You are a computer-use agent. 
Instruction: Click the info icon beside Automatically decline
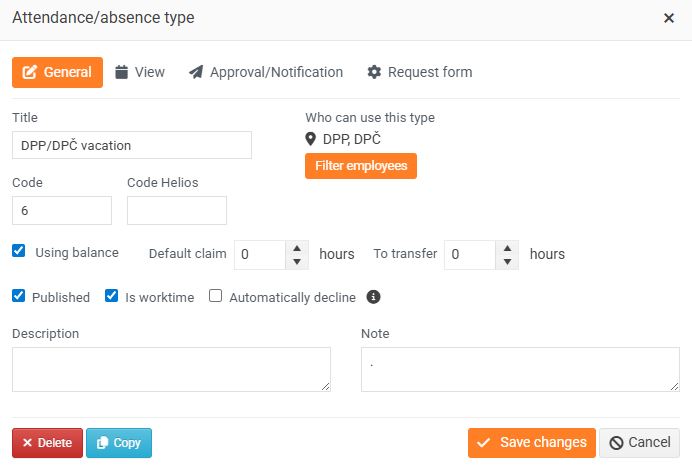(374, 297)
